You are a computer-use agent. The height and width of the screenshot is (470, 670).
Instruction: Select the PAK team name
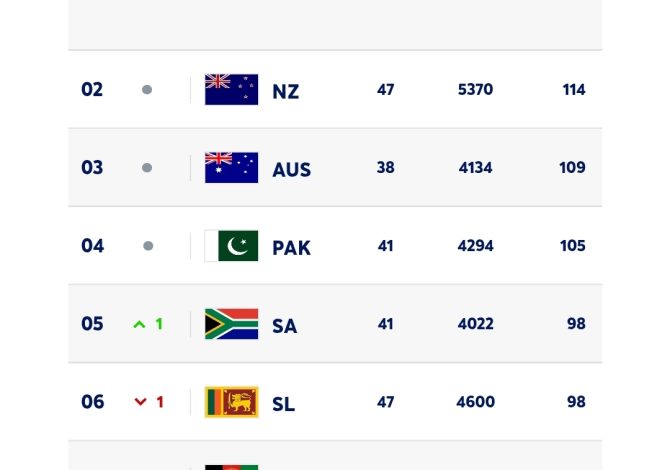point(291,247)
